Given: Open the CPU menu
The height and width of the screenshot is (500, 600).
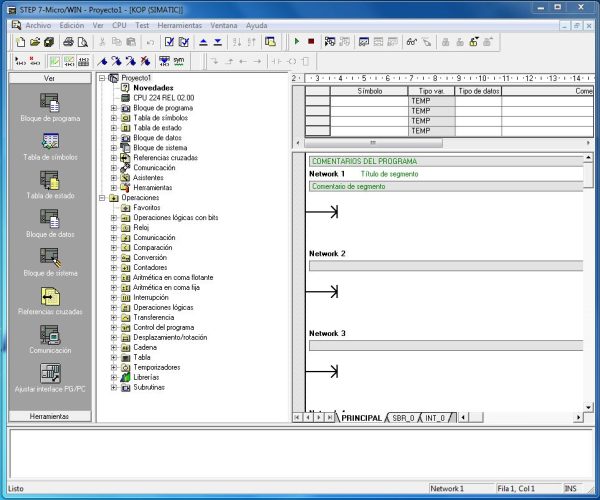Looking at the screenshot, I should (x=119, y=25).
